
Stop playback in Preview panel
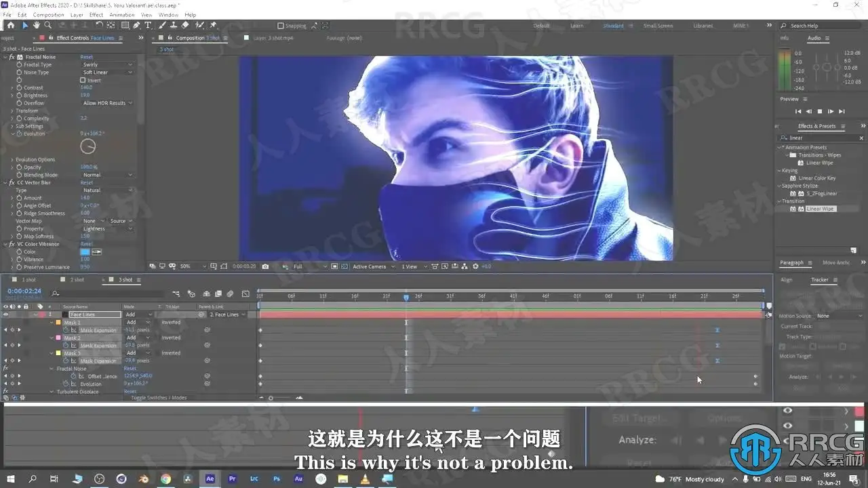(x=820, y=111)
